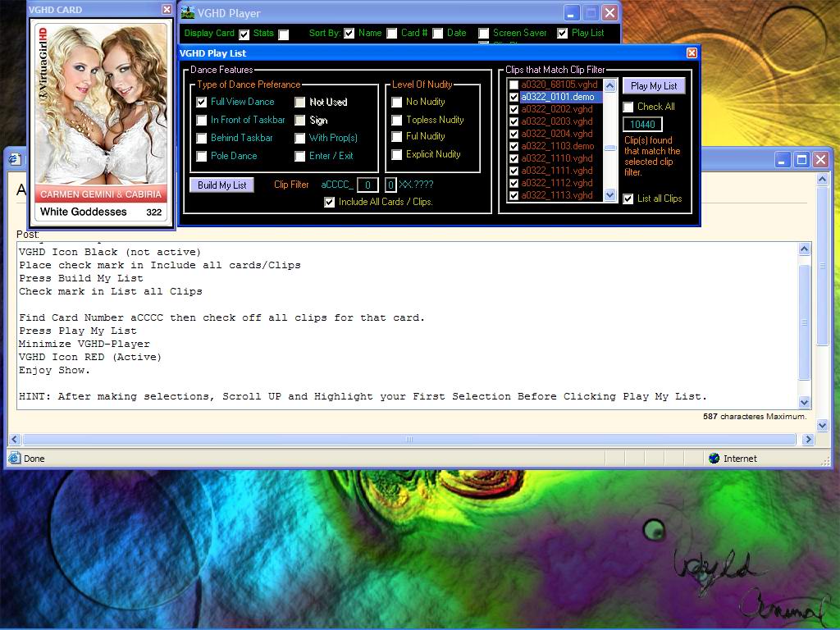The image size is (840, 630).
Task: Enable the Pole Dance checkbox
Action: 202,156
